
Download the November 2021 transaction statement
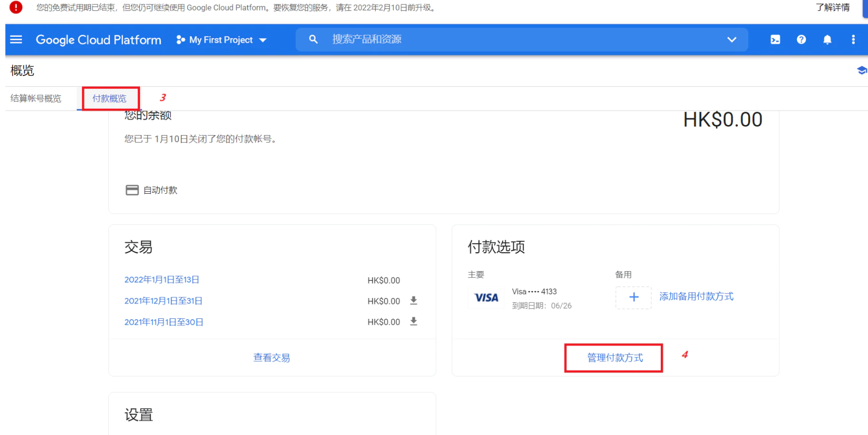[413, 321]
